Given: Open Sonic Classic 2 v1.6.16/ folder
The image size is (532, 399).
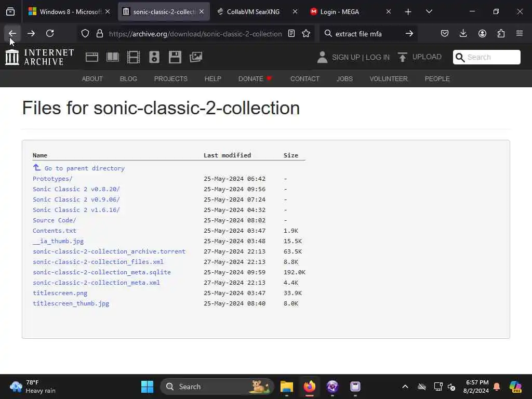Looking at the screenshot, I should click(x=76, y=210).
